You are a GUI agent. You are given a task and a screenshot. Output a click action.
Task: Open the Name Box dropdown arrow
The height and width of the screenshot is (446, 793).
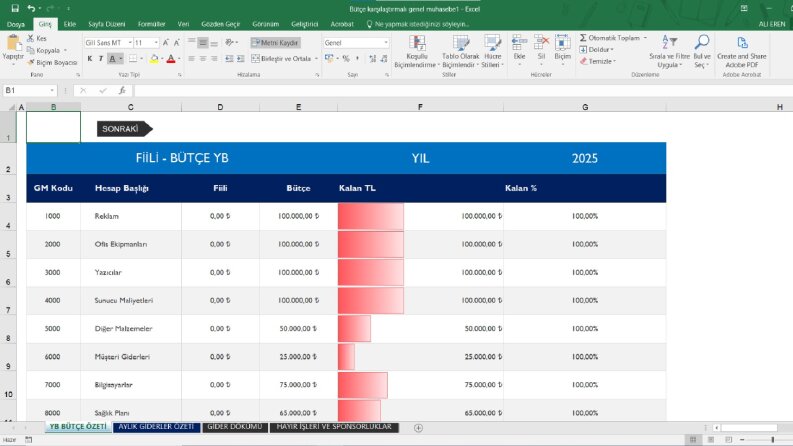tap(52, 91)
